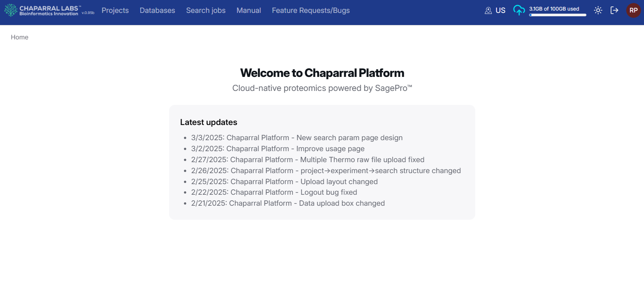Click the Cloud-native proteomics subtitle
Viewport: 644px width, 283px height.
(322, 88)
